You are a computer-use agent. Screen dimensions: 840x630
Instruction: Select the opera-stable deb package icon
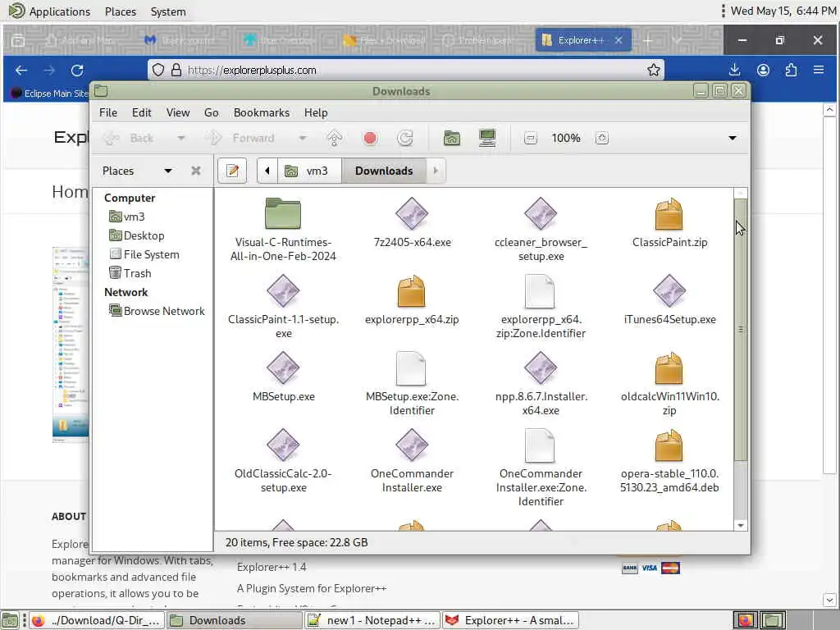pos(669,445)
